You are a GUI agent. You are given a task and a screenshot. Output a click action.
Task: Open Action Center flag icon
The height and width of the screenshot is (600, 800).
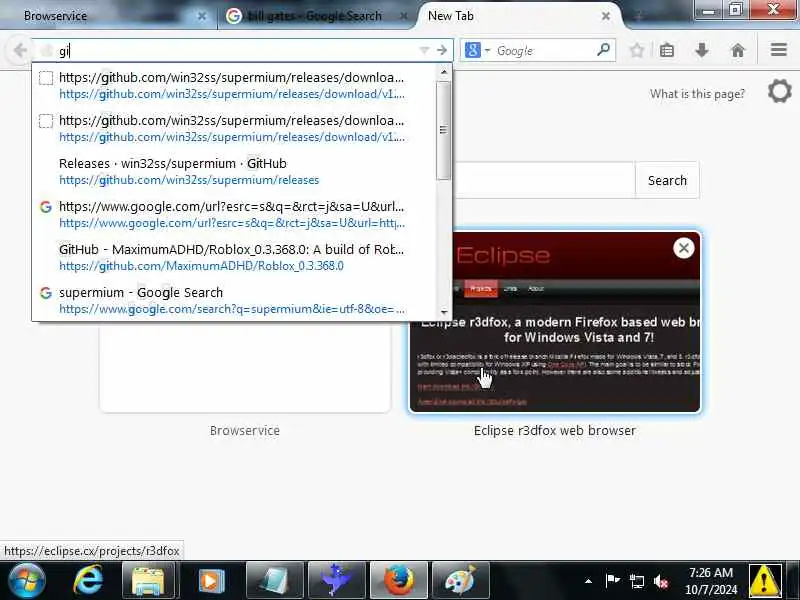coord(612,580)
